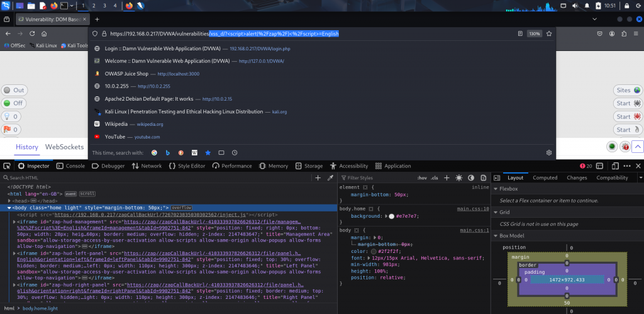Screen dimensions: 644x314
Task: Toggle the .cls classes panel
Action: point(434,178)
